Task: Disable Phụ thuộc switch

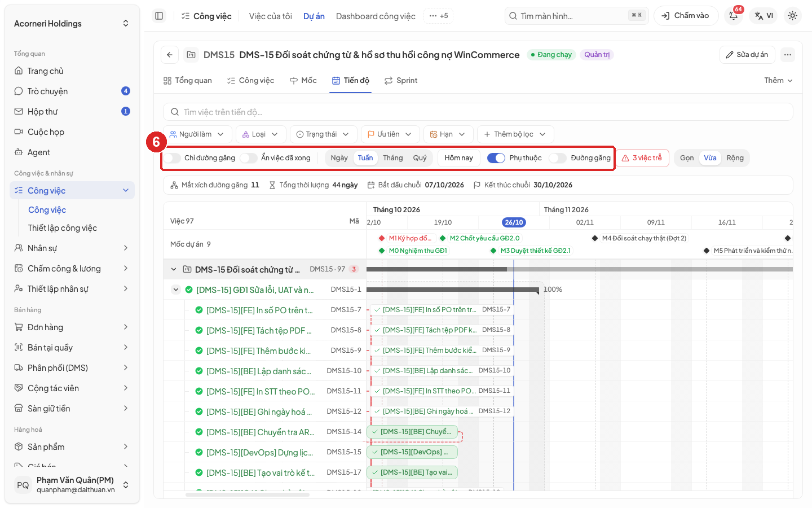Action: (496, 158)
